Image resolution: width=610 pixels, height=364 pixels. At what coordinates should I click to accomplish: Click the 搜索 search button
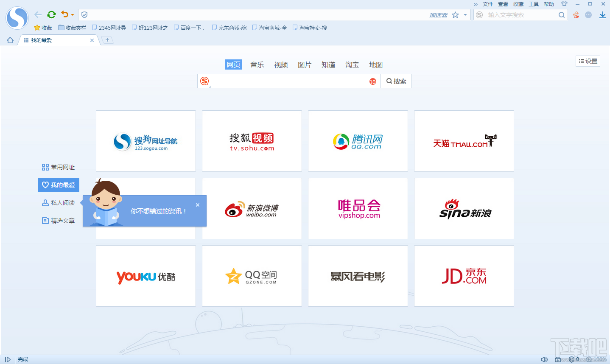click(395, 81)
